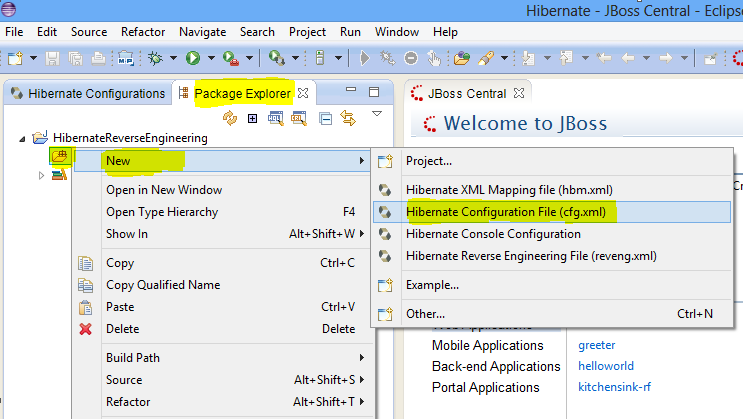Choose Hibernate XML Mapping file (hbm.xml)
This screenshot has width=743, height=419.
pyautogui.click(x=552, y=190)
